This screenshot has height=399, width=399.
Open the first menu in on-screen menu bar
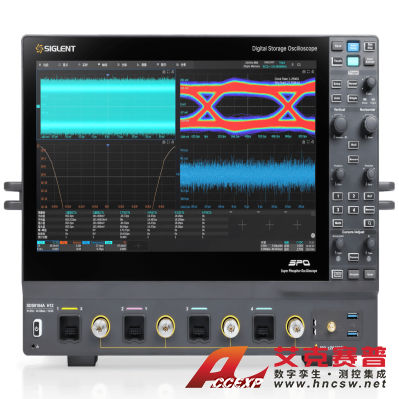44,65
